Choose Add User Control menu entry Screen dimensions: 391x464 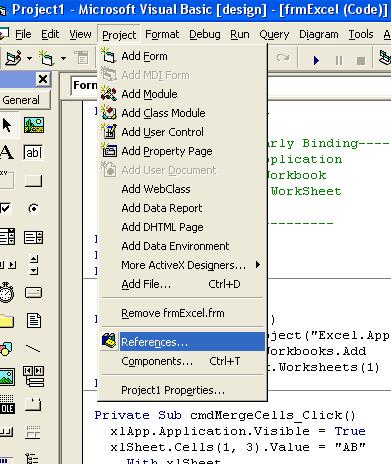(182, 132)
